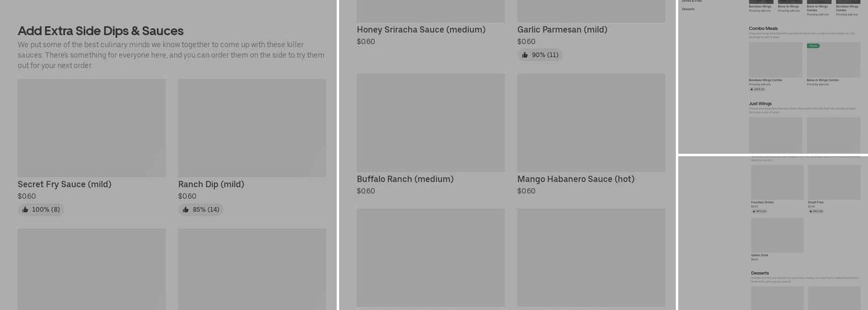868x310 pixels.
Task: Click the Boneless Wings Combo picture
Action: click(x=776, y=60)
